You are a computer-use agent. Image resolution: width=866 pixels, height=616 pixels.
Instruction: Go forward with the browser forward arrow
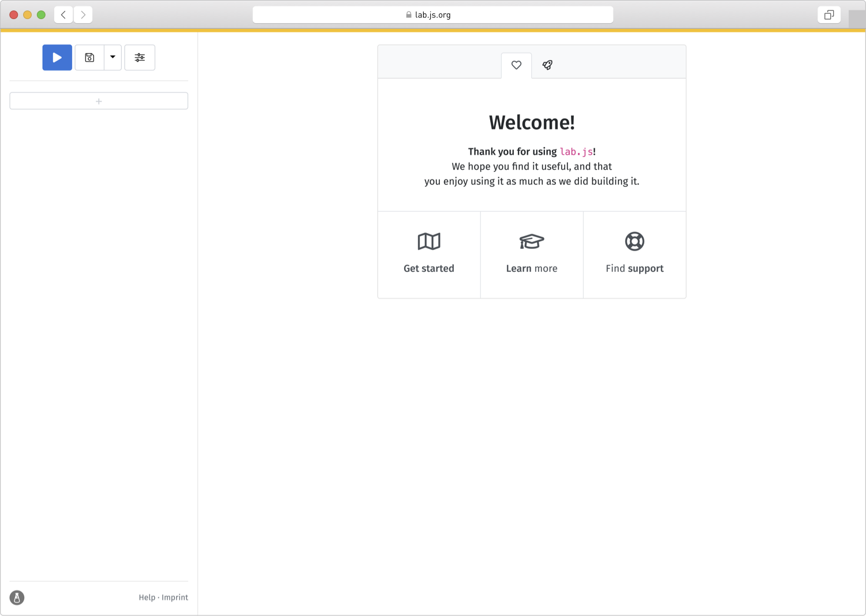pyautogui.click(x=83, y=14)
